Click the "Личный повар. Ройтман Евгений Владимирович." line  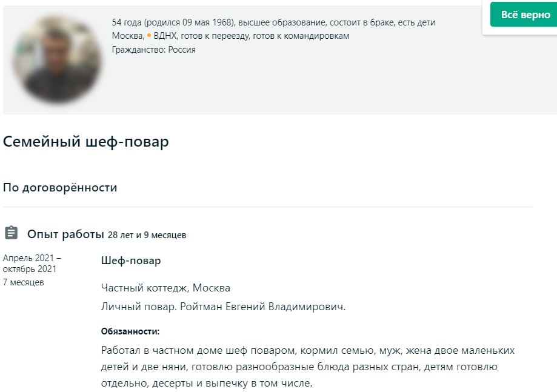pos(223,307)
